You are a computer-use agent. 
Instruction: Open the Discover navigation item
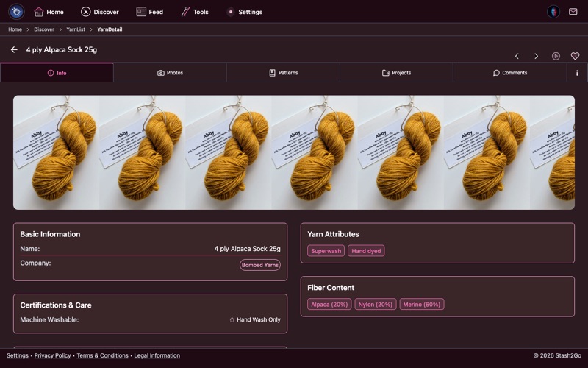pyautogui.click(x=100, y=12)
